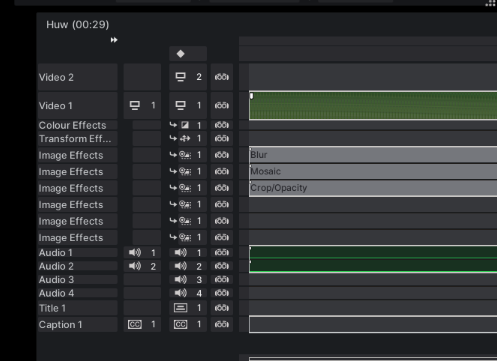Click the Title 1 track type icon
The image size is (497, 361).
pyautogui.click(x=180, y=308)
